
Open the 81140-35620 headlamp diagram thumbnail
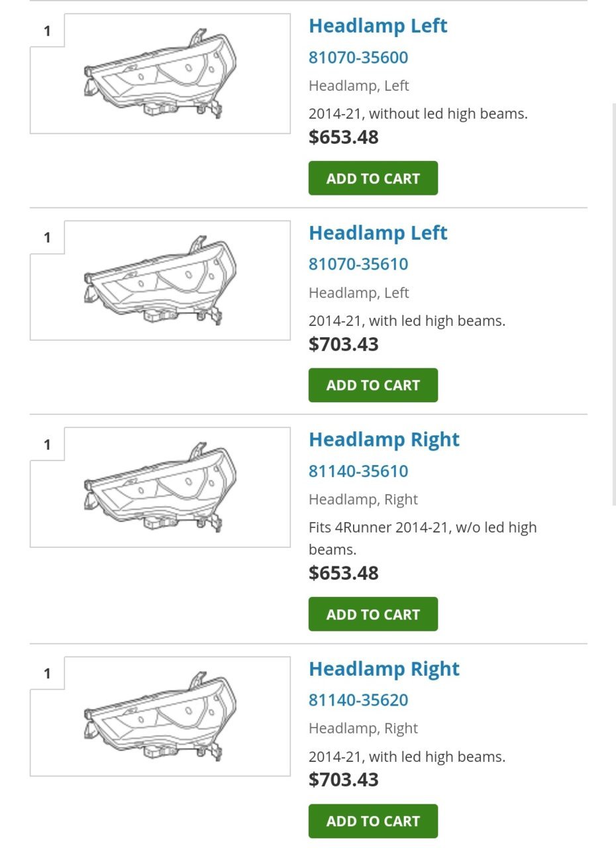160,716
